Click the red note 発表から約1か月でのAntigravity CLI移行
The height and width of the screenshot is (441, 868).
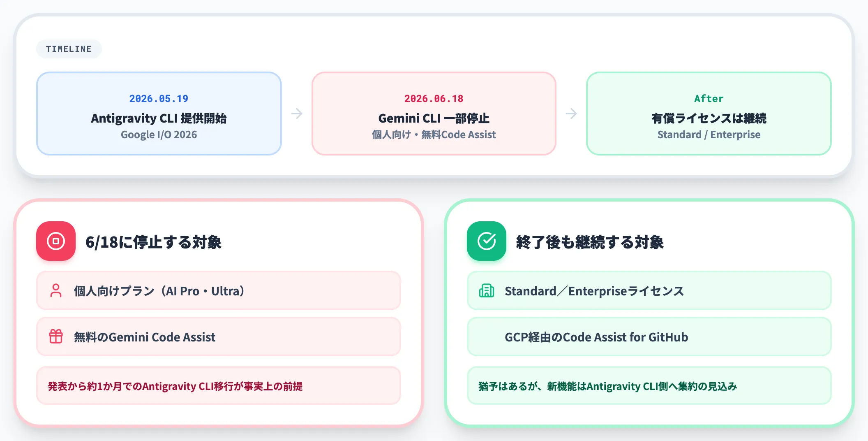[219, 386]
